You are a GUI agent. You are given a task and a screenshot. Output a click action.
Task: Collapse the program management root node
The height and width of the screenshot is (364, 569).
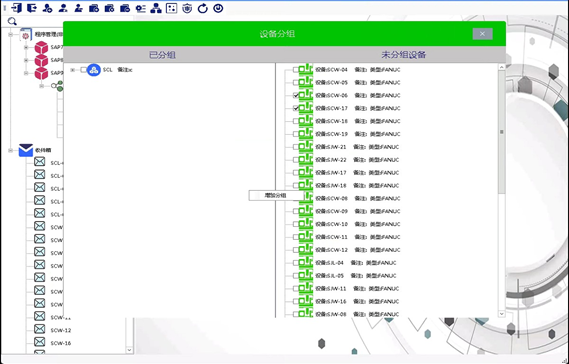pos(11,35)
